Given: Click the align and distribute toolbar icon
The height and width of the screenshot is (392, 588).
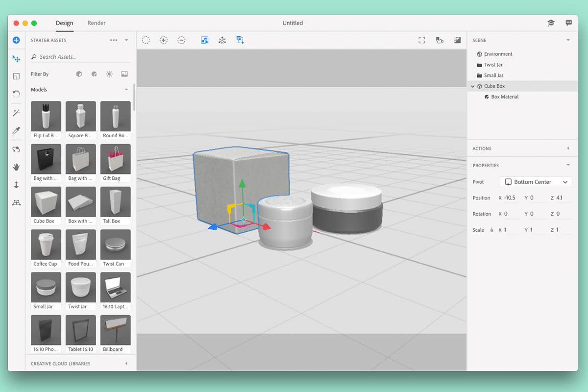Looking at the screenshot, I should (x=222, y=40).
